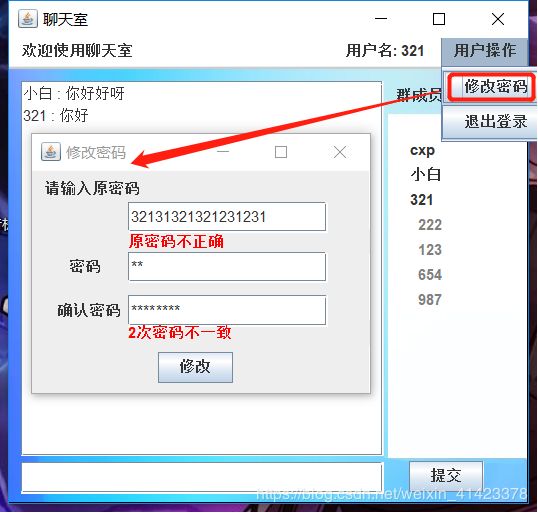Close the 聊天室 main window
Viewport: 538px width, 513px height.
click(x=498, y=19)
